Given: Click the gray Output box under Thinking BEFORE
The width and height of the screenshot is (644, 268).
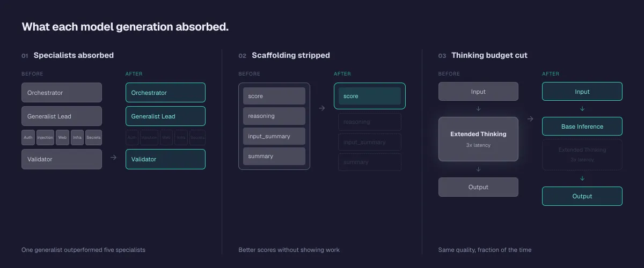Looking at the screenshot, I should (x=478, y=187).
